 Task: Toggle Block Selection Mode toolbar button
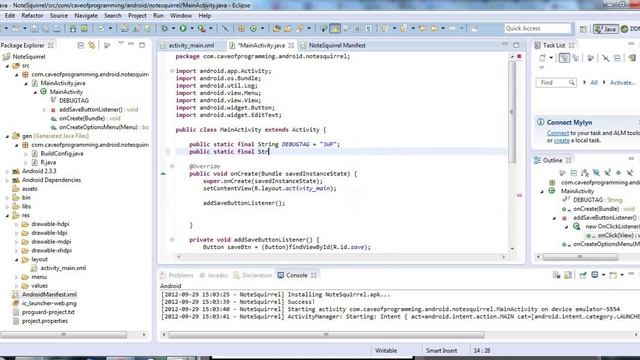click(358, 28)
